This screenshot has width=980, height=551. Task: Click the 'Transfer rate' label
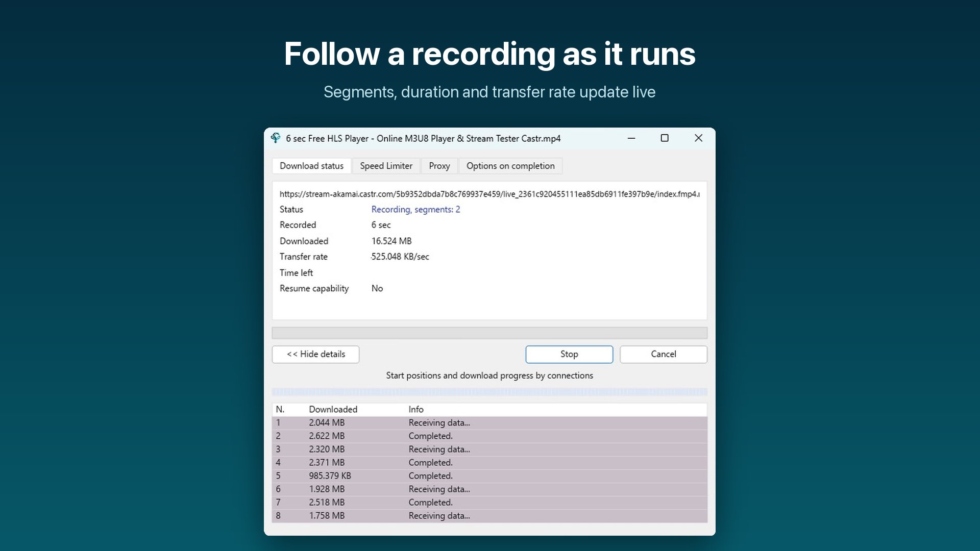click(304, 257)
